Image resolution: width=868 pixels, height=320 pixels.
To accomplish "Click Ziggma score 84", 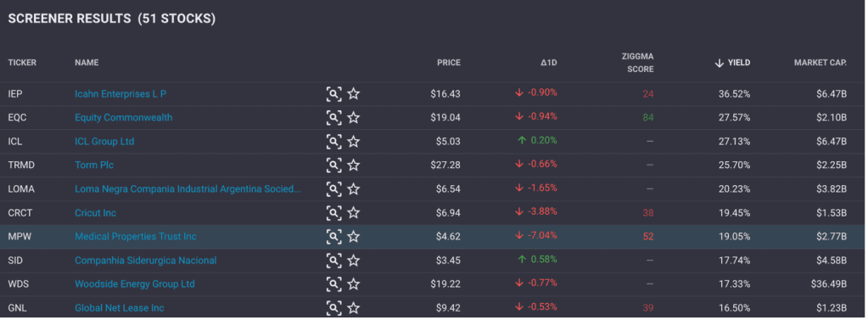I will coord(648,117).
